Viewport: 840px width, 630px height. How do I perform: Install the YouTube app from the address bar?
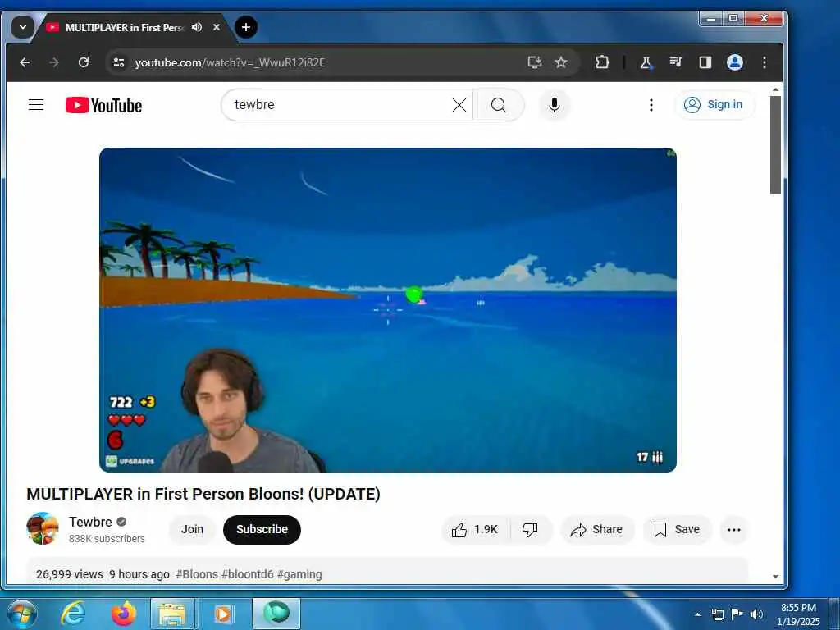click(535, 62)
